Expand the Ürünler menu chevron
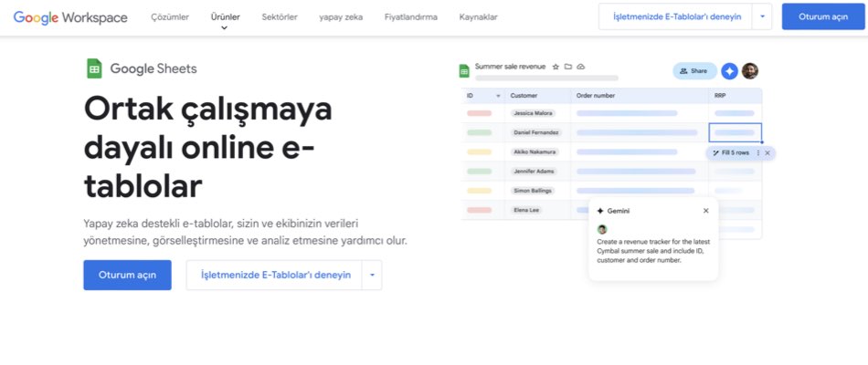This screenshot has width=868, height=365. pos(225,27)
